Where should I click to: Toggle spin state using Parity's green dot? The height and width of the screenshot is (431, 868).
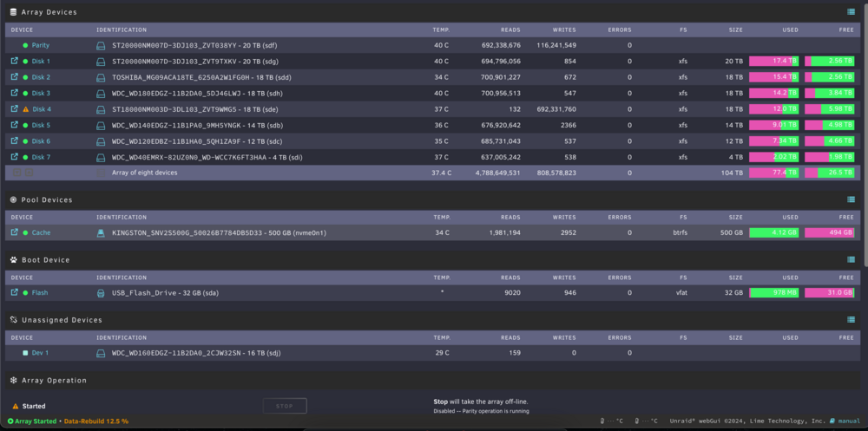[25, 45]
